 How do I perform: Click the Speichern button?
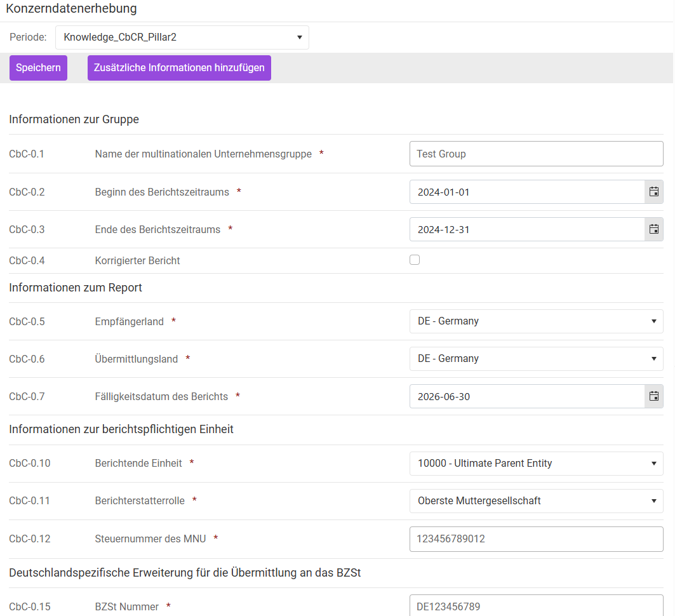[x=38, y=68]
